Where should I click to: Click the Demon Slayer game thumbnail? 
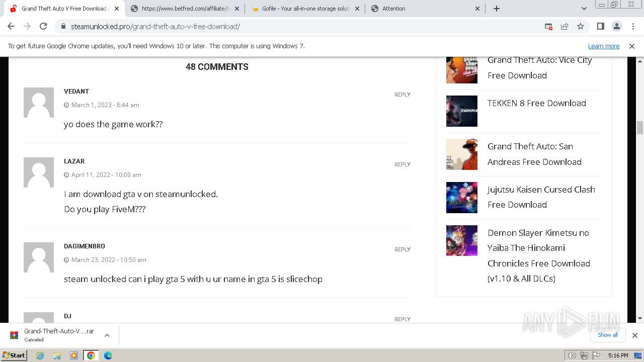pos(462,241)
